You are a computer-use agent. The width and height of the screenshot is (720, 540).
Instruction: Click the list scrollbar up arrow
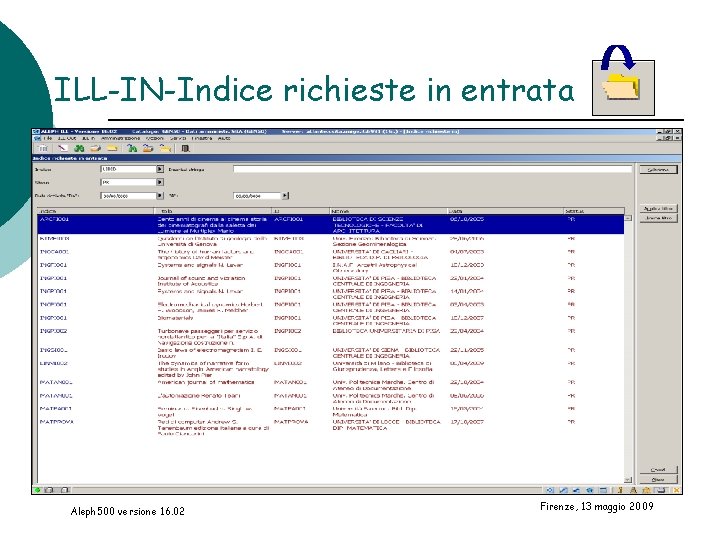pos(628,218)
